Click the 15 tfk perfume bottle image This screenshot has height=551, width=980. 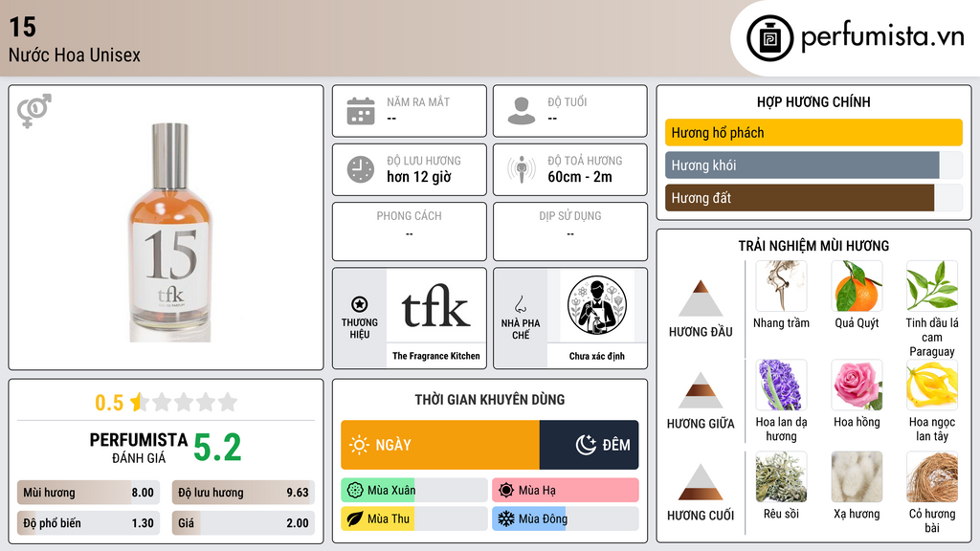click(170, 232)
